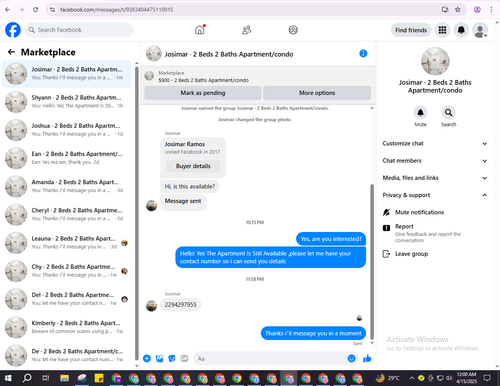Open Kimberly conversation in list
Viewport: 500px width, 386px height.
point(66,327)
